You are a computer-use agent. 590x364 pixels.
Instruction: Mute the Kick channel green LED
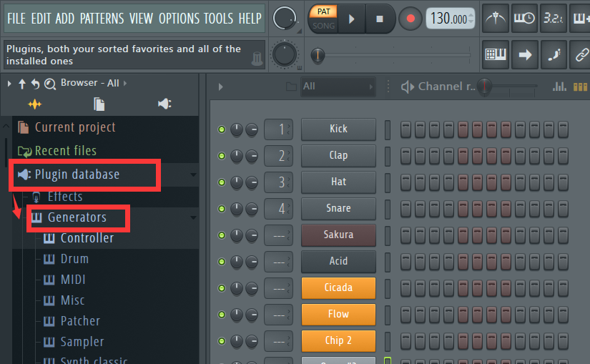point(222,129)
